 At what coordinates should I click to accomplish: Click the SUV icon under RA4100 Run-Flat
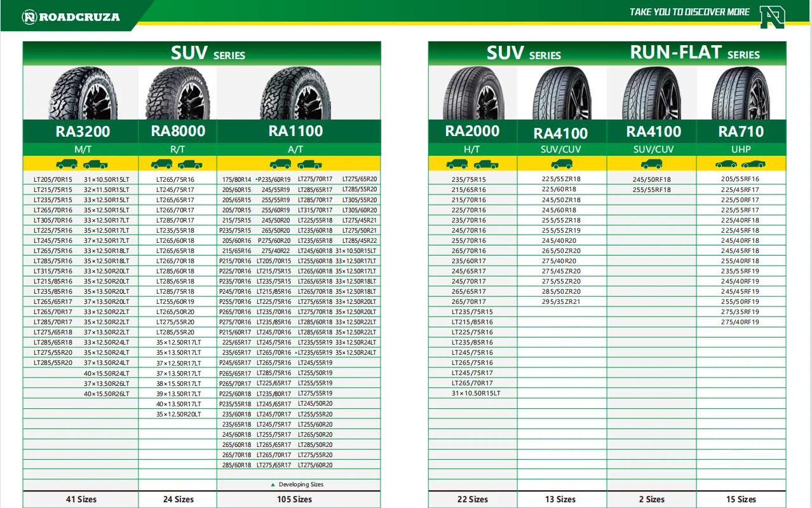651,164
